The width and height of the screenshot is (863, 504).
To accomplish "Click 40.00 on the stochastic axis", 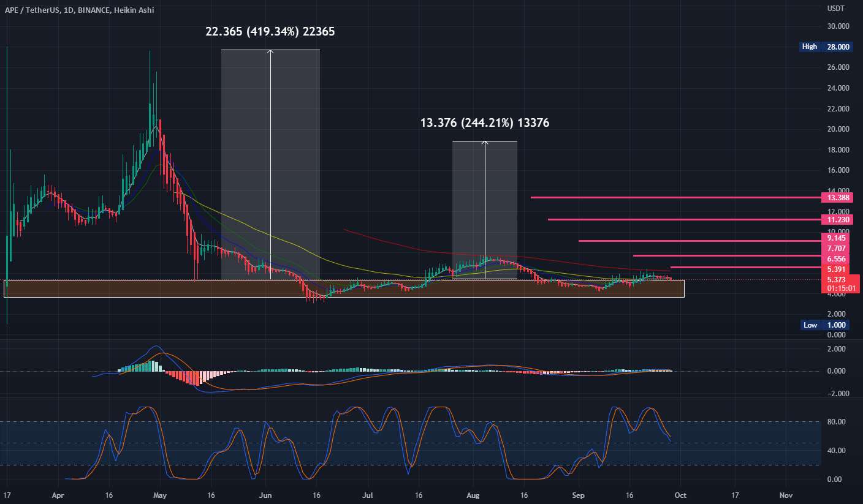I will (x=838, y=451).
